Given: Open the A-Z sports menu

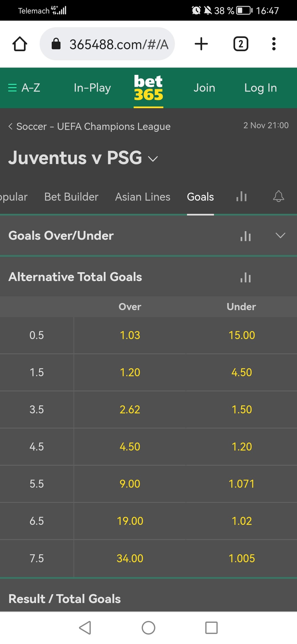Looking at the screenshot, I should click(x=24, y=88).
